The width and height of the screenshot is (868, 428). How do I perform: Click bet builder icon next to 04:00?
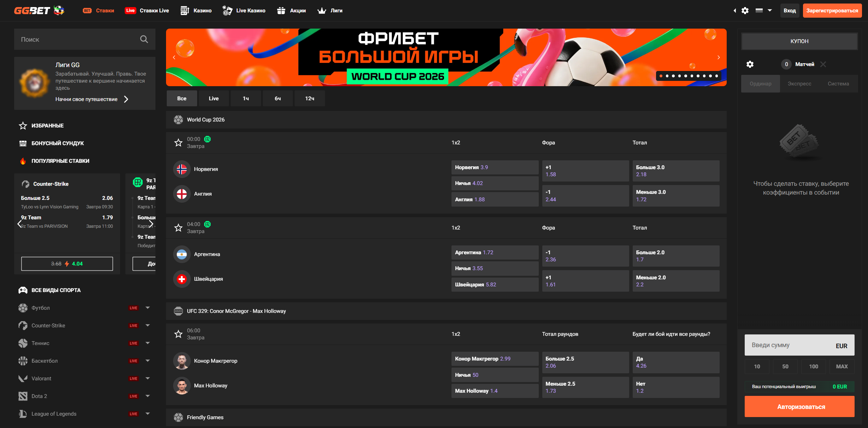[x=208, y=224]
